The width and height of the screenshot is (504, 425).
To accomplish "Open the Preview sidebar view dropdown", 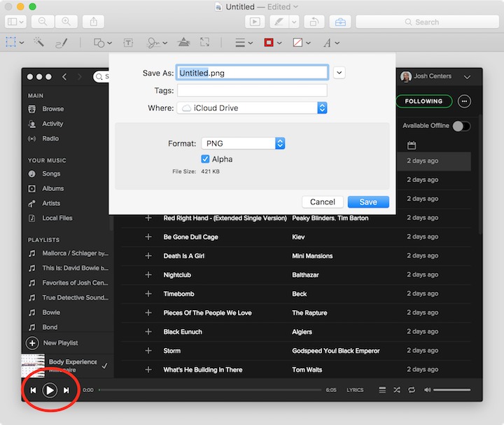I will 15,22.
